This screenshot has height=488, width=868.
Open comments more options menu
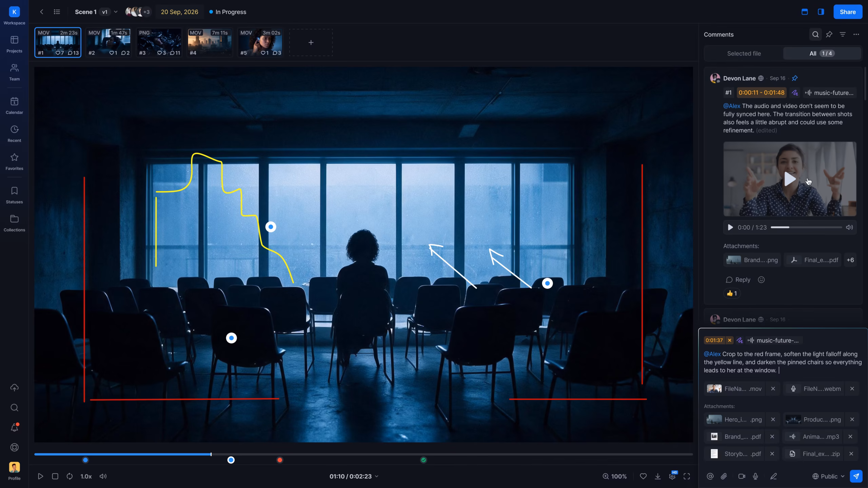[x=856, y=34]
